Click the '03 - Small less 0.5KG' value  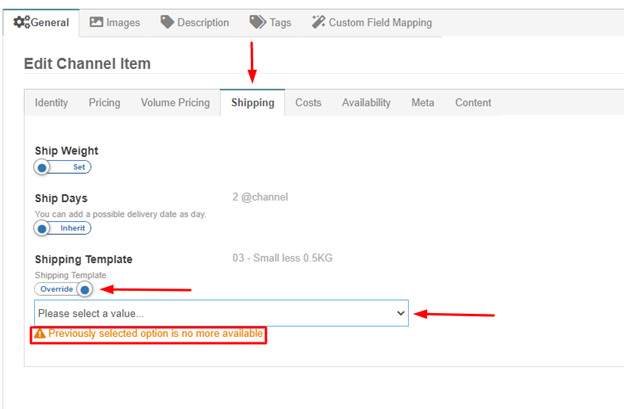(x=282, y=258)
